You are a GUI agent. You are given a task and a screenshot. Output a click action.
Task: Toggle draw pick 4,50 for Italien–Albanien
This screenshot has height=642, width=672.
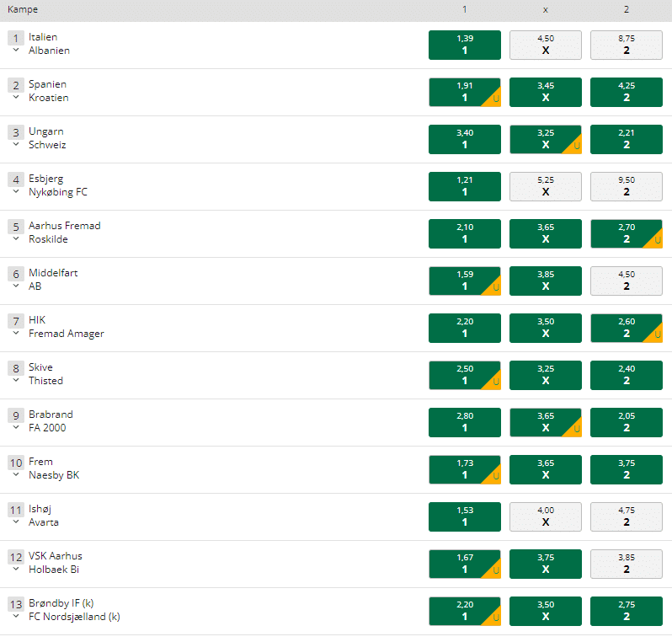546,45
